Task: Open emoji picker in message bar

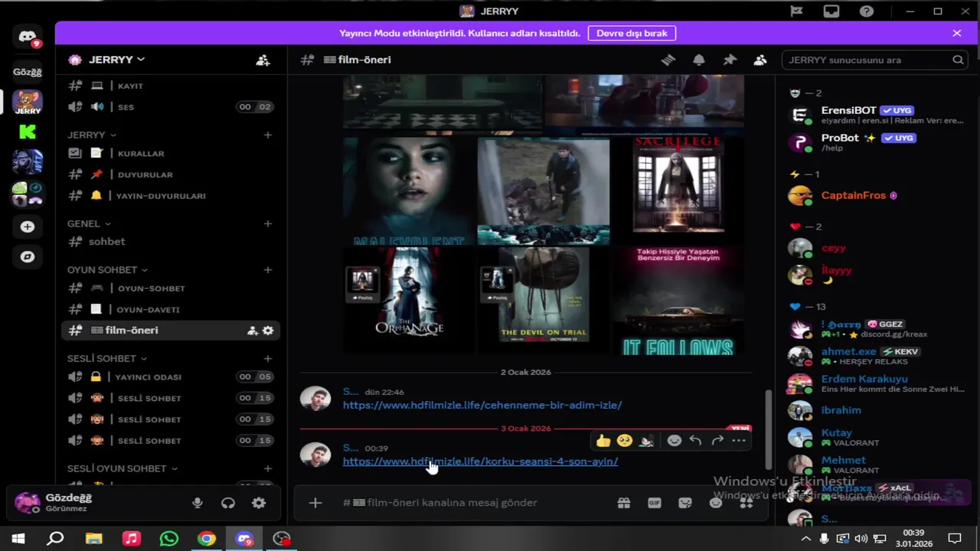Action: (716, 503)
